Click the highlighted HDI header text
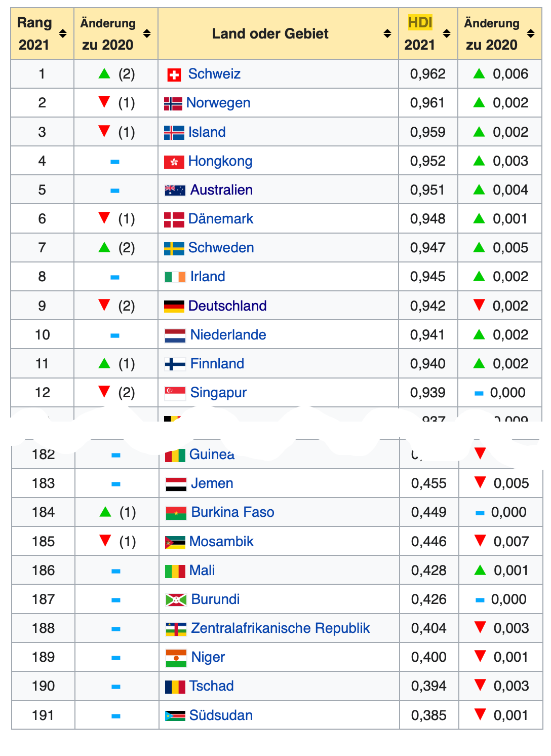 [420, 23]
